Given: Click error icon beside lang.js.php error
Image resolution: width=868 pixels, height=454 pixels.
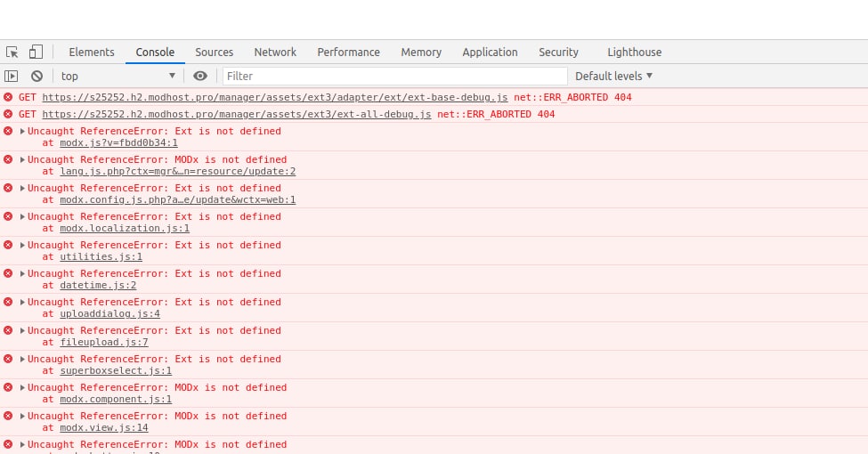Looking at the screenshot, I should coord(8,159).
